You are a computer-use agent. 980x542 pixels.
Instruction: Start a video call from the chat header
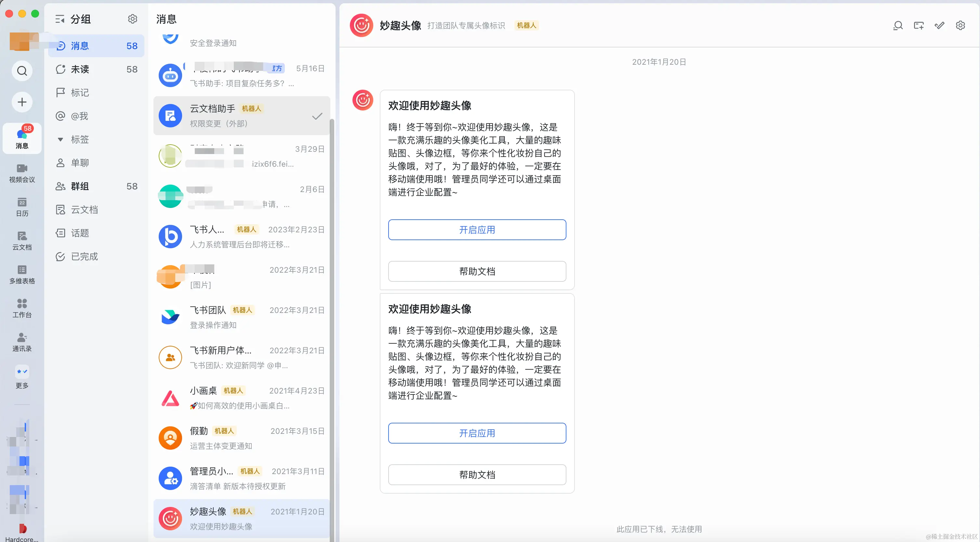[x=919, y=25]
